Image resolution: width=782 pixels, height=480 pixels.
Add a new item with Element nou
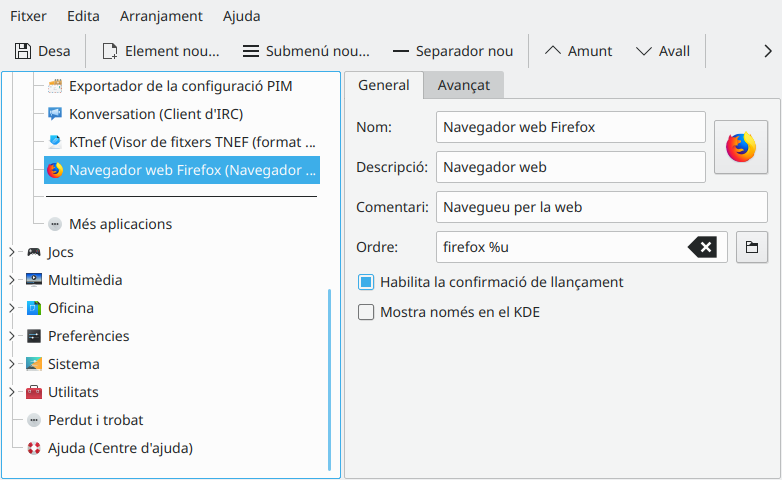[x=159, y=51]
